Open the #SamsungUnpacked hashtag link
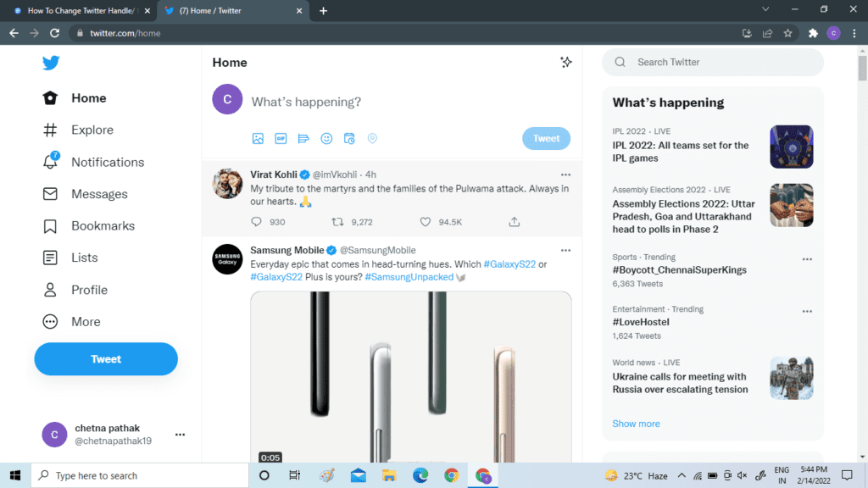 [x=409, y=277]
